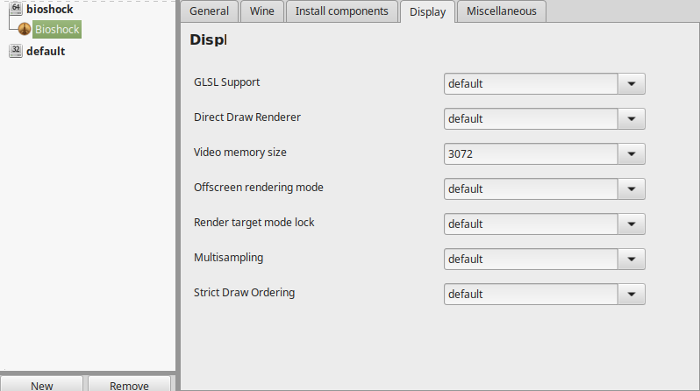Select the Bioshock shortcut in tree

point(57,29)
